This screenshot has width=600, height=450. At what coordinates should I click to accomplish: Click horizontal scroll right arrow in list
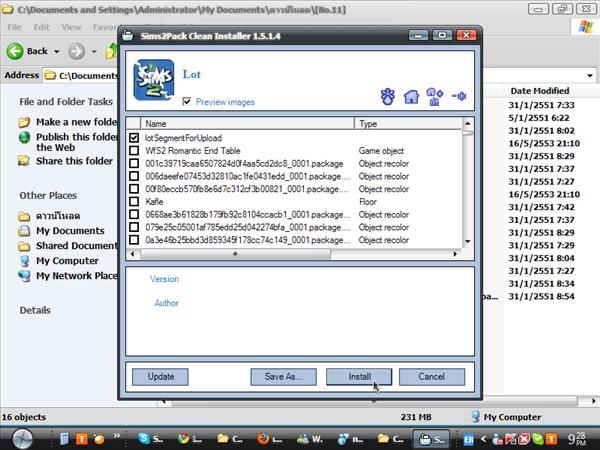pyautogui.click(x=455, y=254)
